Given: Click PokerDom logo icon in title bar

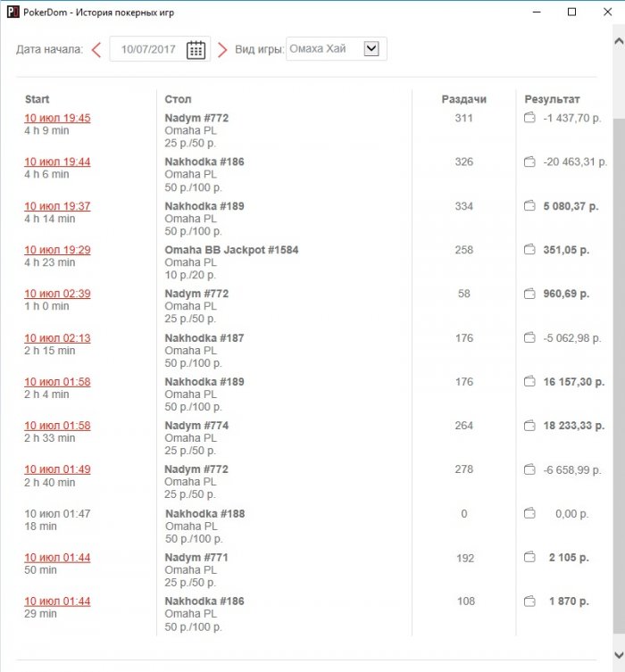Looking at the screenshot, I should [x=13, y=12].
